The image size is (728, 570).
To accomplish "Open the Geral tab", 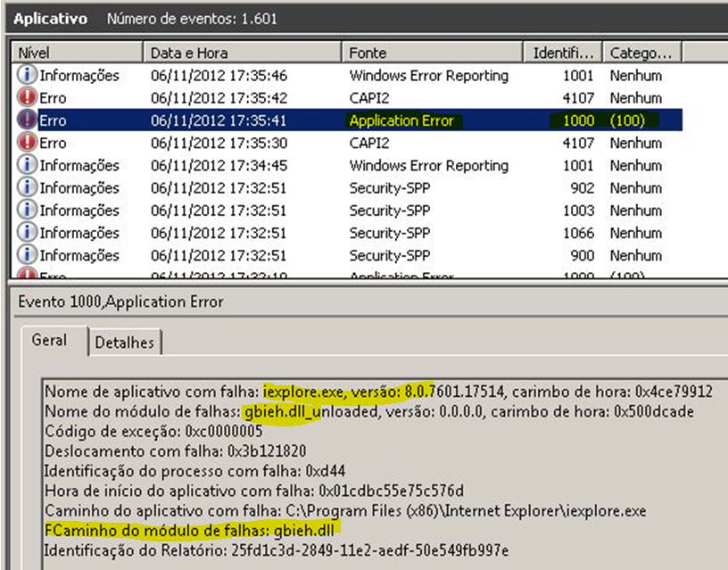I will point(50,341).
